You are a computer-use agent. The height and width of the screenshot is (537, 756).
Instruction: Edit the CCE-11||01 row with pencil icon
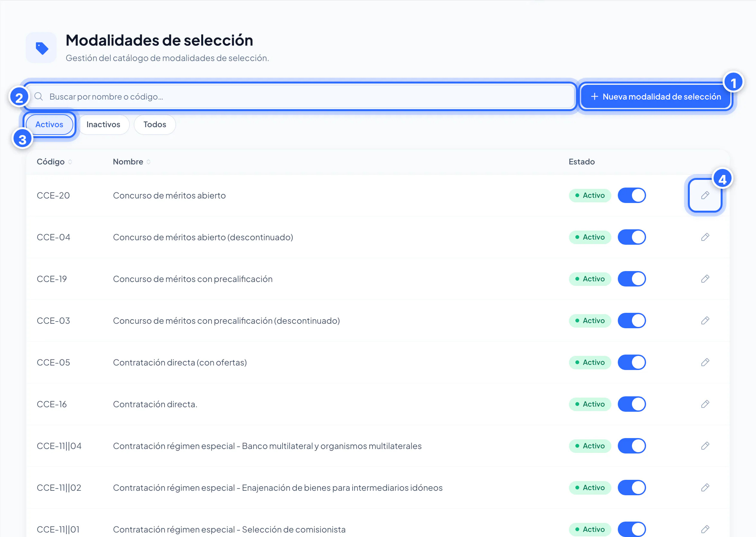705,529
